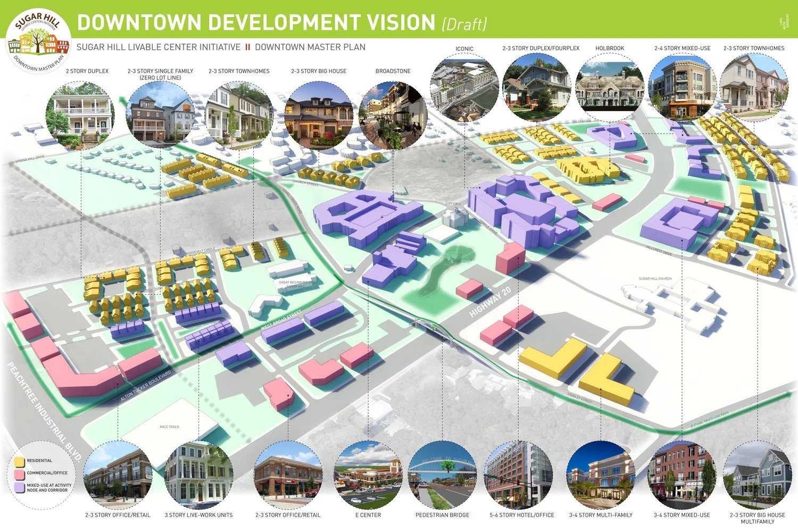Click the pink Commercial/Office legend swatch
This screenshot has width=798, height=532.
tap(20, 473)
